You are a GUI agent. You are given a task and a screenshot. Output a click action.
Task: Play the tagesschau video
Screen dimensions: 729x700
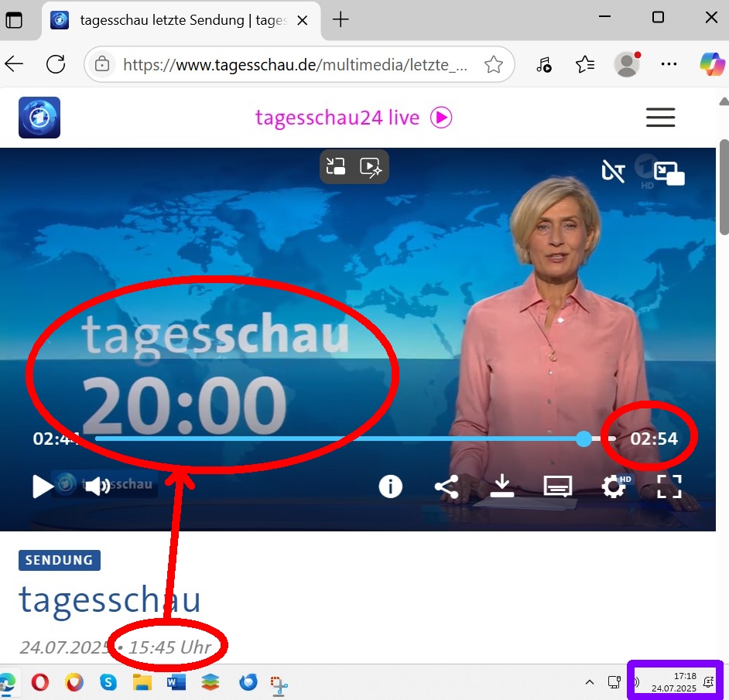coord(43,487)
